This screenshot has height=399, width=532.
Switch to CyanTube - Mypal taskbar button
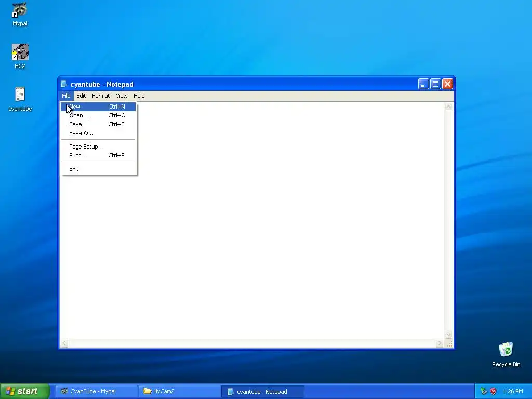[96, 391]
